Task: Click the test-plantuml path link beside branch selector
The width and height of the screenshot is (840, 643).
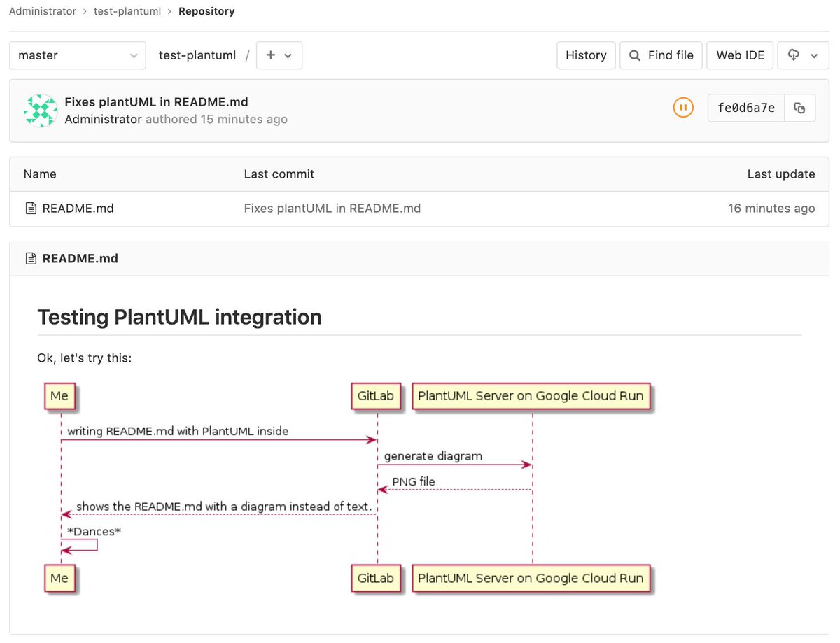Action: 197,55
